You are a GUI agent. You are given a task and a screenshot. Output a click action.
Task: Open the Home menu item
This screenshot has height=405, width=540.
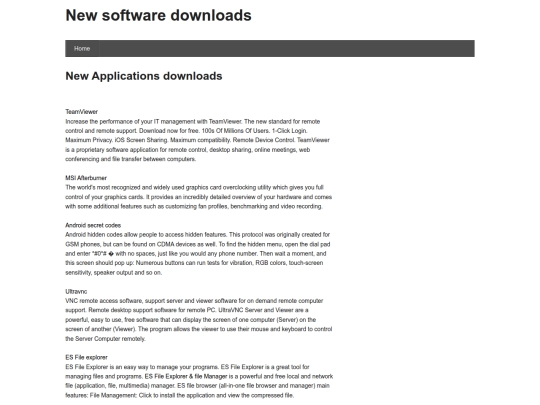[x=82, y=49]
